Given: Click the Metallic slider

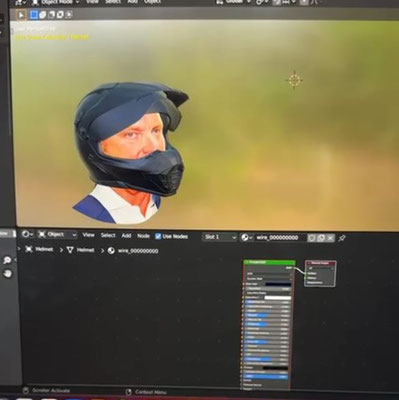Looking at the screenshot, I should [267, 311].
